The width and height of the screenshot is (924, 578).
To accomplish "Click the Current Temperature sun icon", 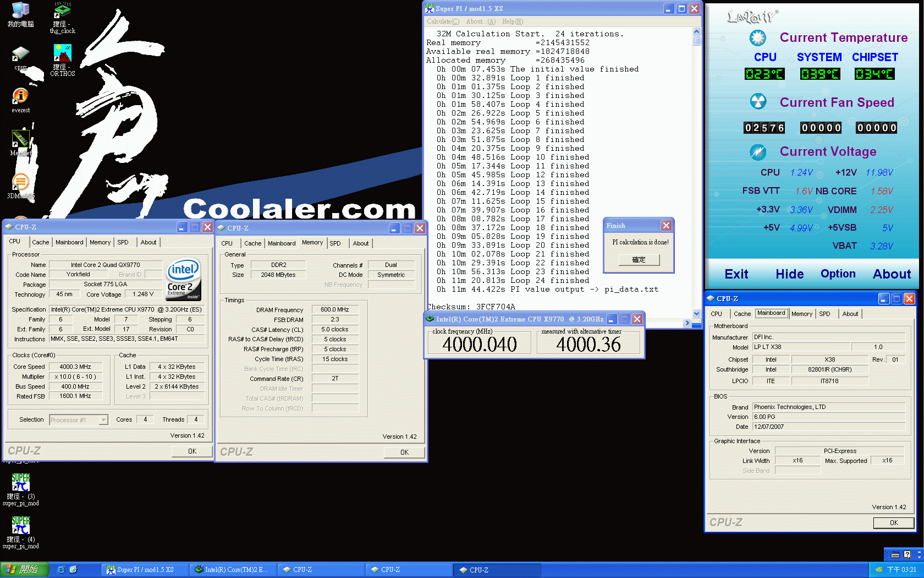I will pos(758,37).
